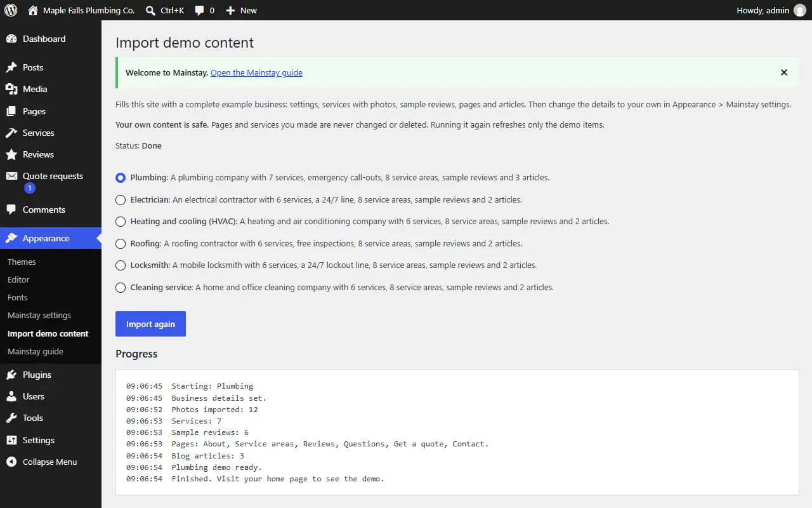Click the home icon beside Maple Falls Plumbing Co.
Viewport: 812px width, 508px height.
pyautogui.click(x=33, y=10)
